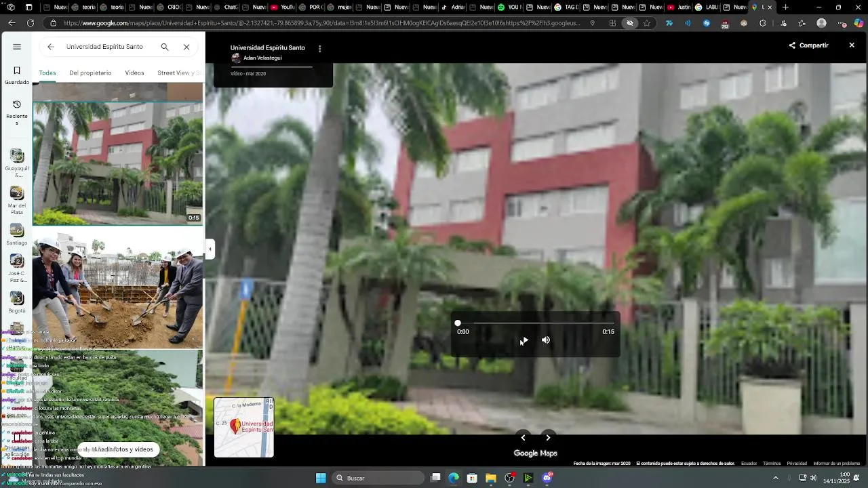This screenshot has width=868, height=488.
Task: Clear the Universidad Espíritu Santo search
Action: [186, 47]
